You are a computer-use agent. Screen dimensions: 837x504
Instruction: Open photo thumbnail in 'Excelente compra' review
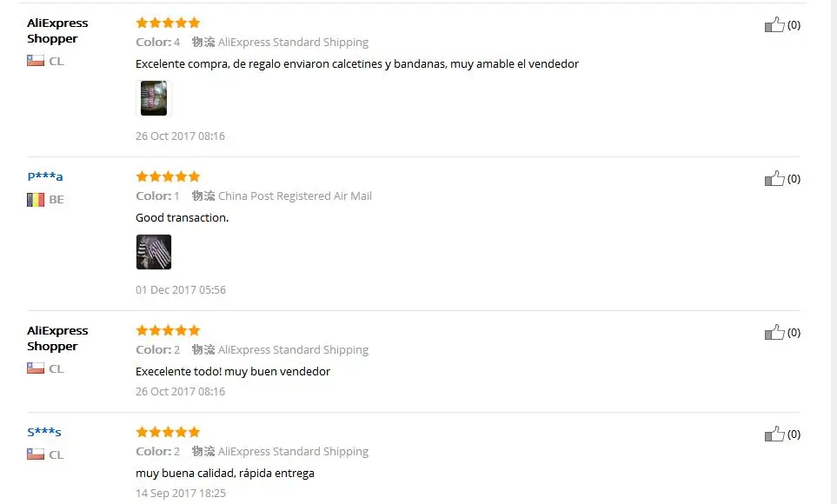(154, 98)
